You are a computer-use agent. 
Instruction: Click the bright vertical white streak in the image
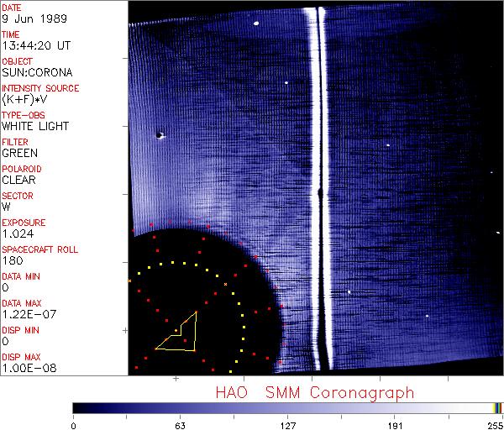318,168
